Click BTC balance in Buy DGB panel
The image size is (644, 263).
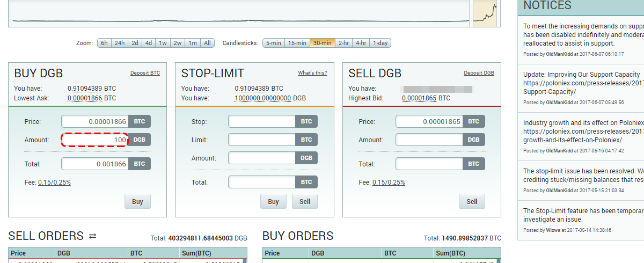pyautogui.click(x=85, y=89)
